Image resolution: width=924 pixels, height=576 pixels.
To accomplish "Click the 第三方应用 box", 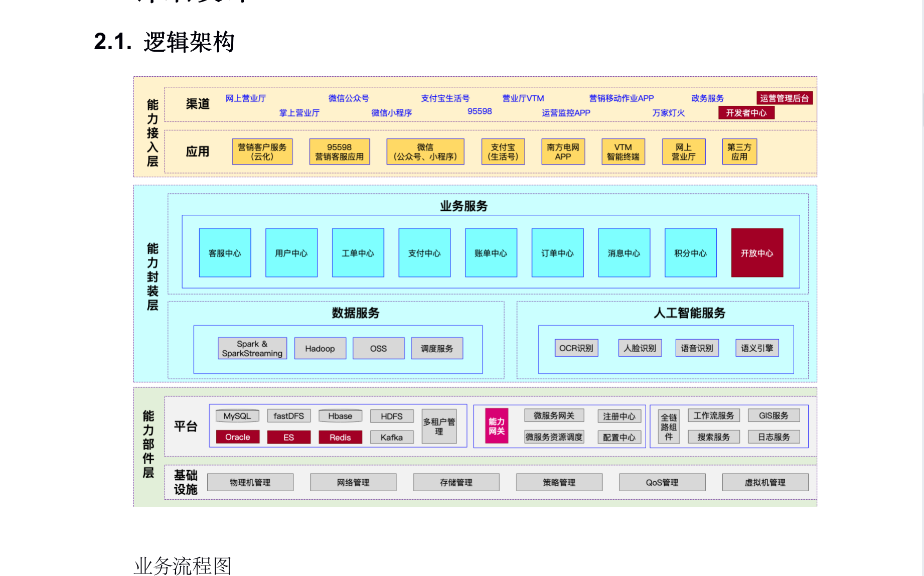I will pos(739,152).
